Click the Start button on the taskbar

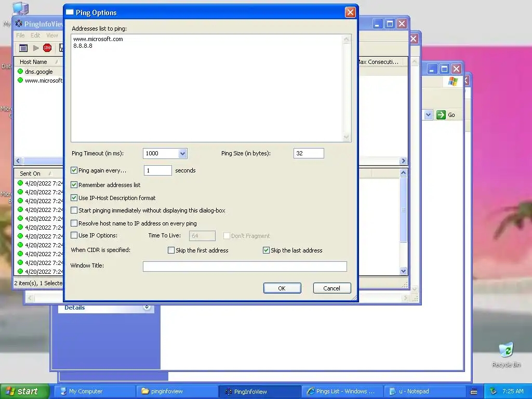[x=24, y=391]
